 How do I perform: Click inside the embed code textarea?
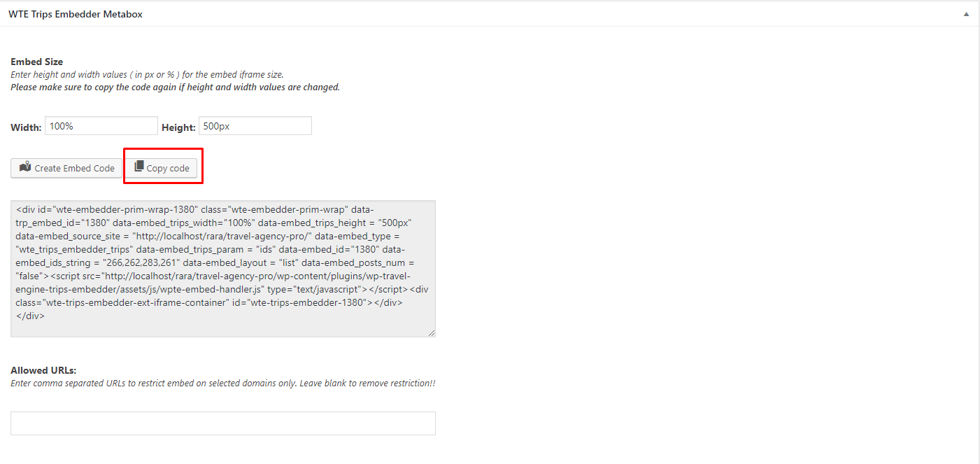click(x=223, y=269)
